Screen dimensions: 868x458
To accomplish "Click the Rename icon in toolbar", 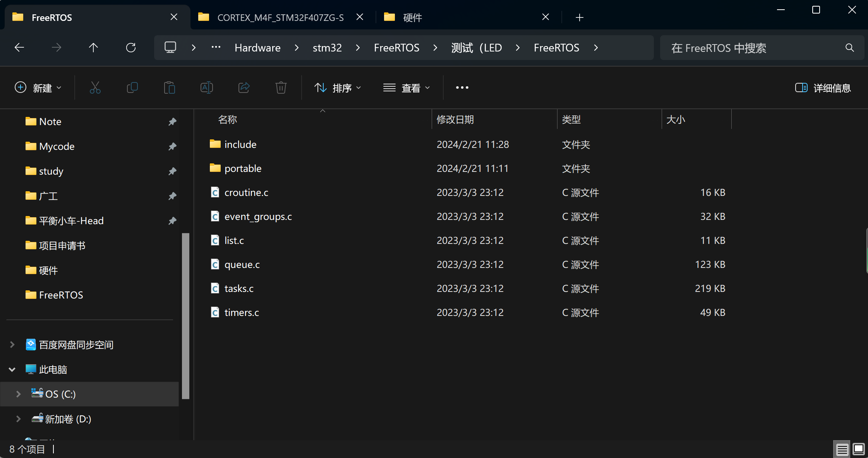I will [207, 88].
